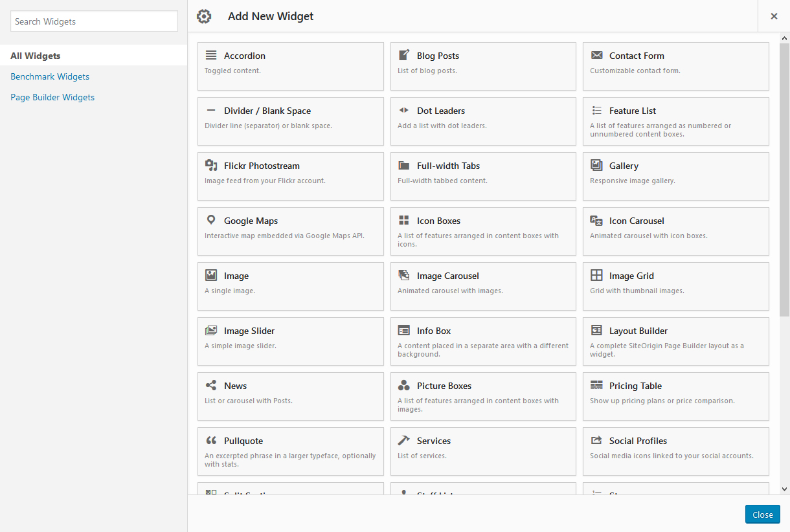Click 'Grid with thumbnail images.' description
790x532 pixels.
coord(637,291)
